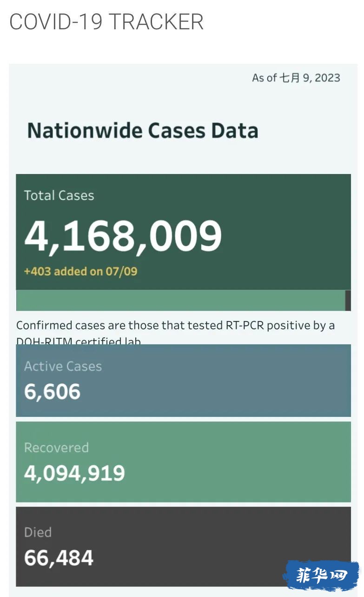Click the COVID-19 TRACKER page heading
This screenshot has height=597, width=364.
(106, 22)
